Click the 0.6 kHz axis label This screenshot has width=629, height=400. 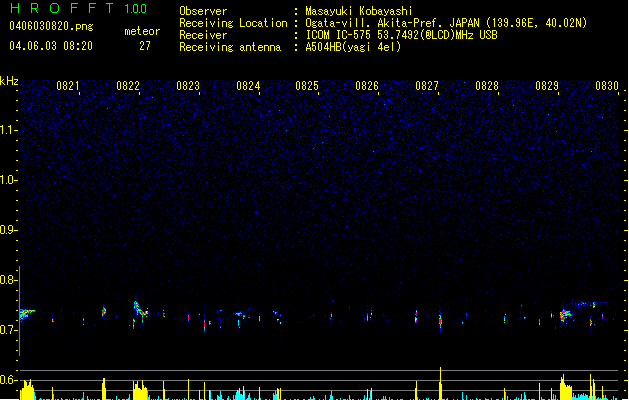pyautogui.click(x=9, y=380)
